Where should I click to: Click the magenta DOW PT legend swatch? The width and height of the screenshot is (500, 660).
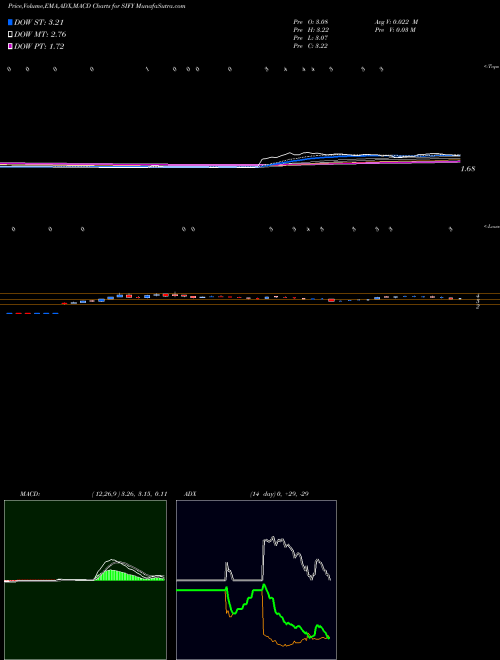point(10,46)
